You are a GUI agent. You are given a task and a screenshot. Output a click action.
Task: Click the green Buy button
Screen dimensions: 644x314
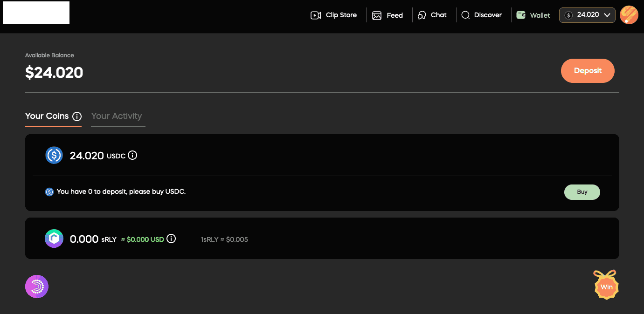pyautogui.click(x=582, y=192)
